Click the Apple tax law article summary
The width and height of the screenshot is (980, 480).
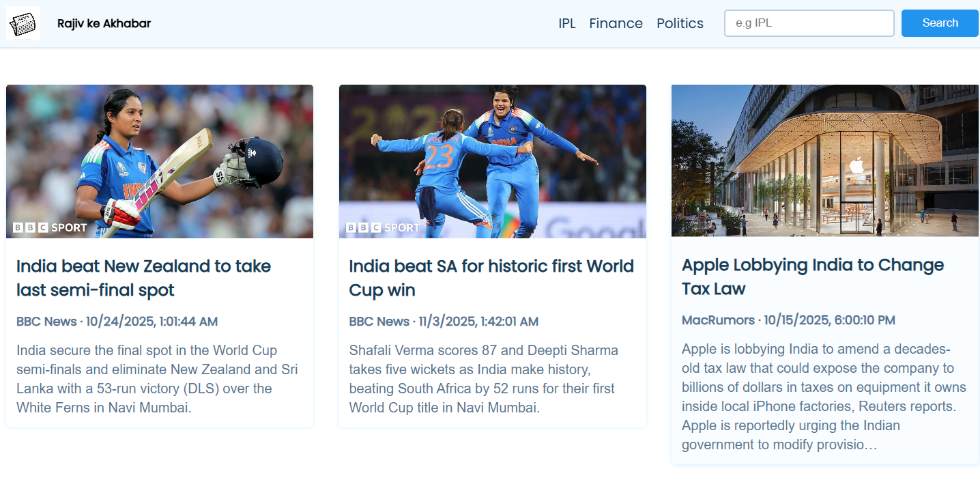[824, 397]
